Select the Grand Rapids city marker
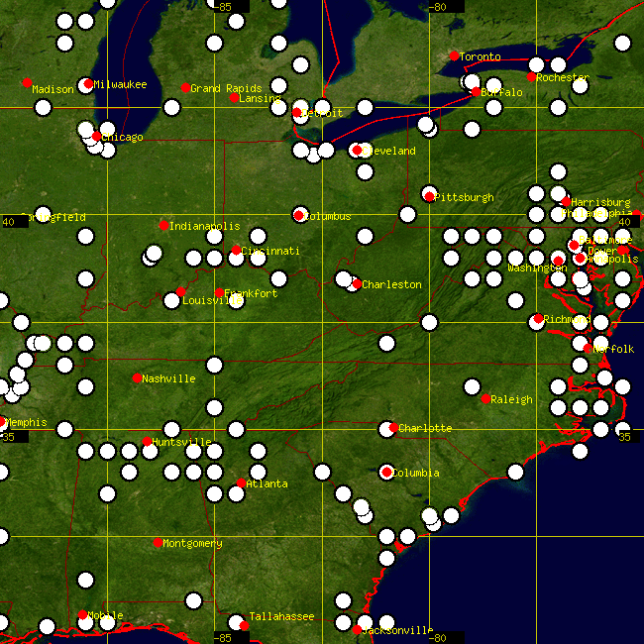 click(x=185, y=87)
